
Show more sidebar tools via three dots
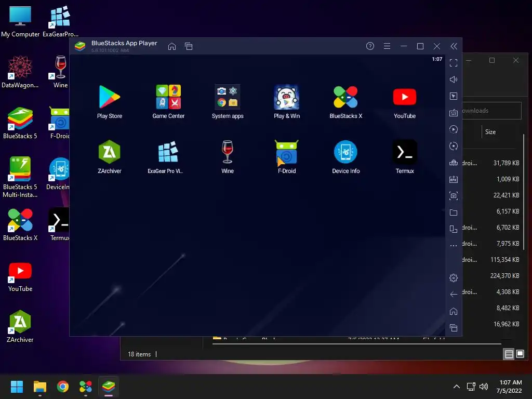(x=454, y=245)
